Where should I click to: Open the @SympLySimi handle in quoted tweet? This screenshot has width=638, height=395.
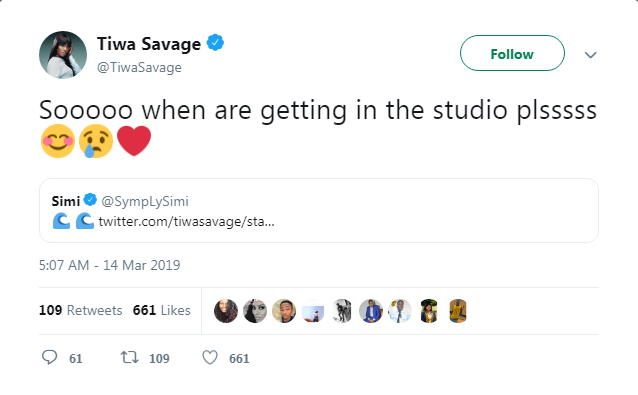coord(145,201)
